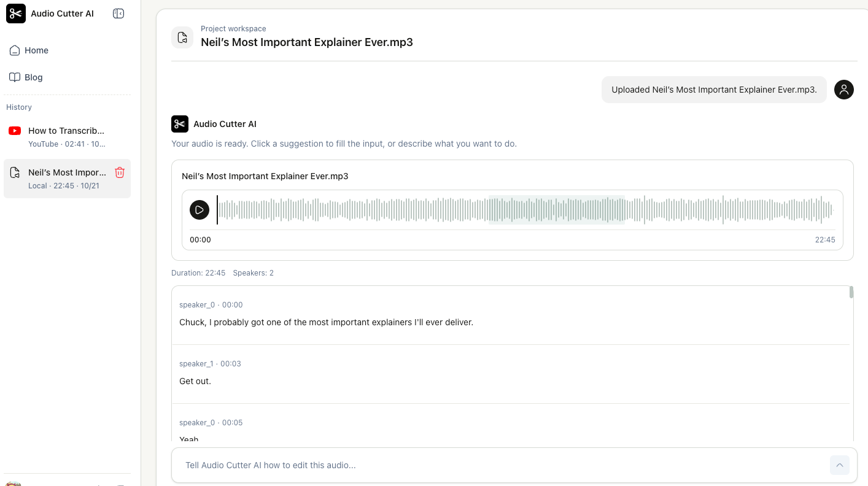Click the "Duration: 22:45" text

pos(198,273)
